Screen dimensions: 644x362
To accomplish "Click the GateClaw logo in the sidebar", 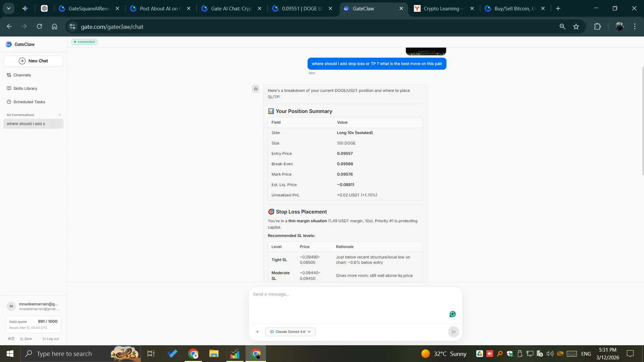I will tap(9, 44).
